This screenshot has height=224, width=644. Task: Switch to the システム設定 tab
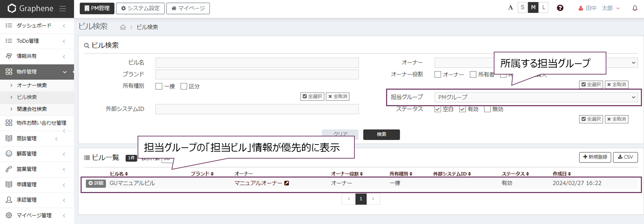click(140, 8)
